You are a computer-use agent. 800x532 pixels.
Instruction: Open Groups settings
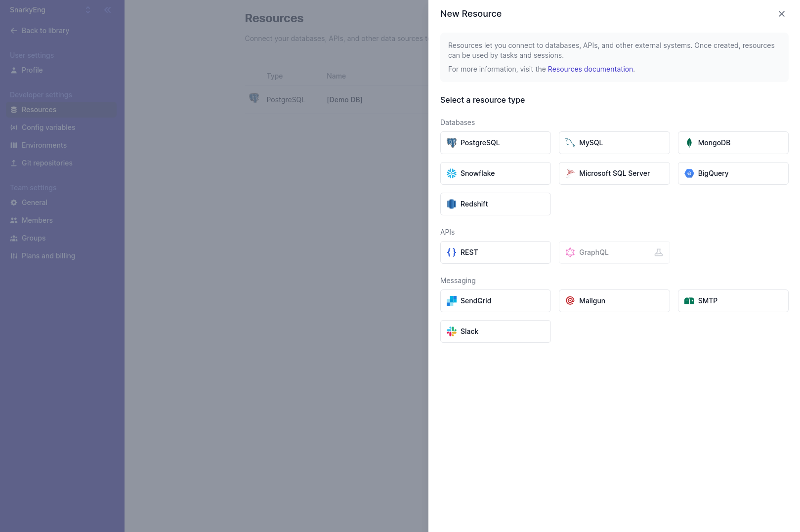tap(61, 238)
